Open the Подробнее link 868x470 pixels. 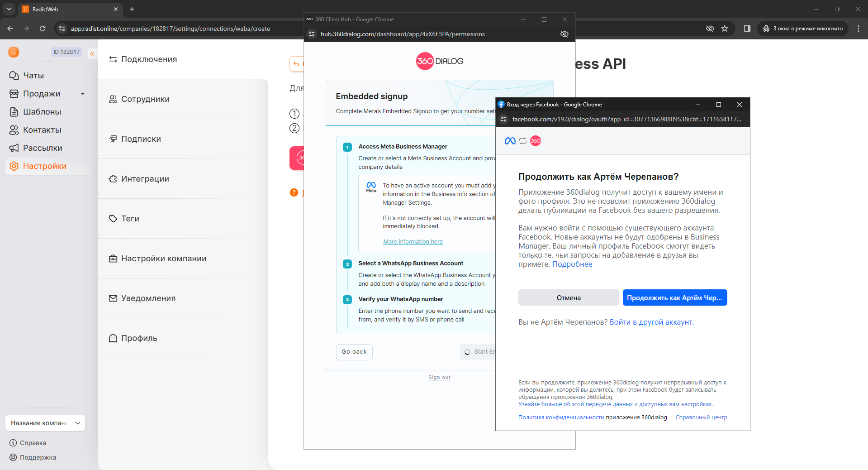[x=572, y=264]
